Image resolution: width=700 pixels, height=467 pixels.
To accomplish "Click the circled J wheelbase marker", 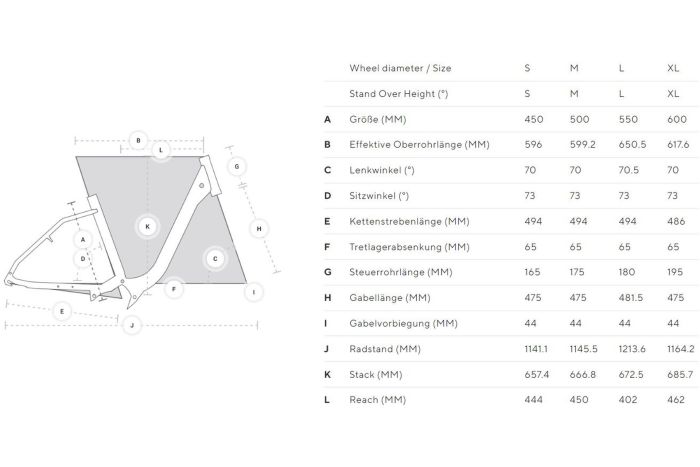I will pyautogui.click(x=132, y=325).
